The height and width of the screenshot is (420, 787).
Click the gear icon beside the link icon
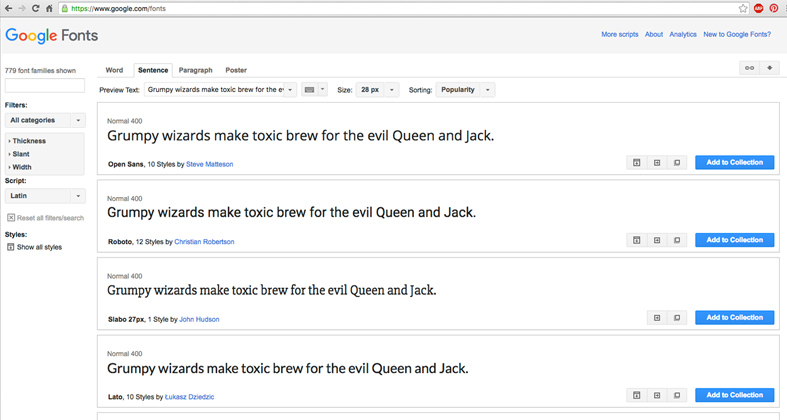(x=769, y=68)
